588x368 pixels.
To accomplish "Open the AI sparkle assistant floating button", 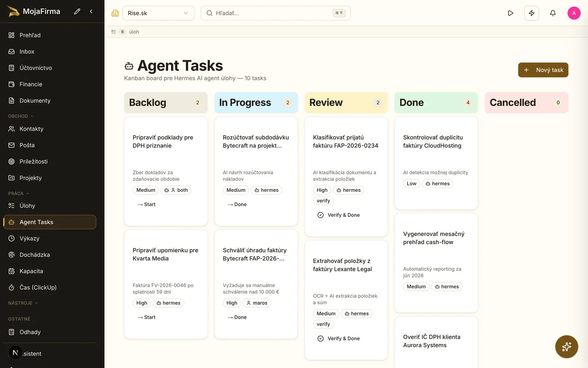I will coord(566,347).
